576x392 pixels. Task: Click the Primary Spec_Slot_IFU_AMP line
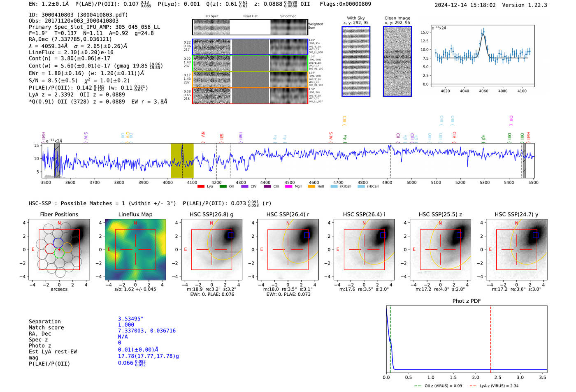(x=95, y=27)
